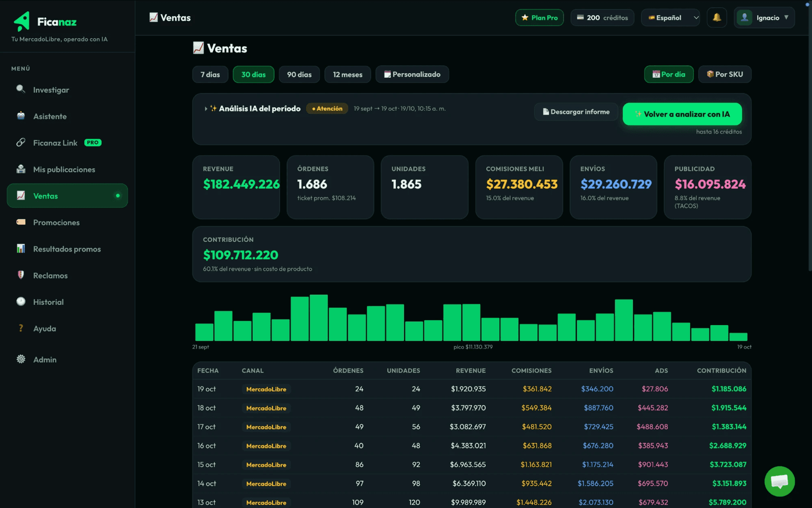The width and height of the screenshot is (812, 508).
Task: Click revenue value $1.920.935
Action: point(468,389)
